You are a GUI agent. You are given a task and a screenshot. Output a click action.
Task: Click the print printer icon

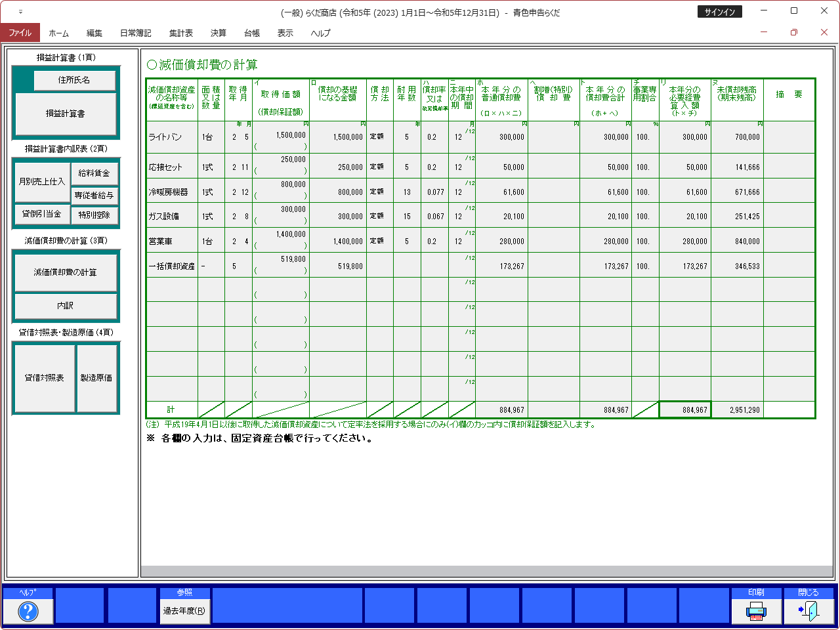pyautogui.click(x=756, y=611)
